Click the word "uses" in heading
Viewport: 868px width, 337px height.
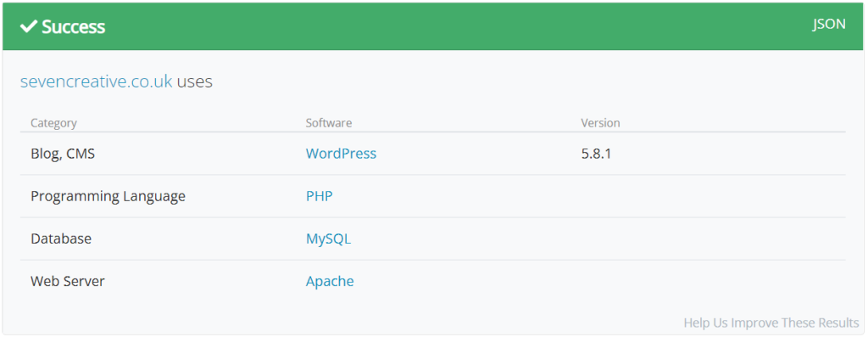coord(195,82)
